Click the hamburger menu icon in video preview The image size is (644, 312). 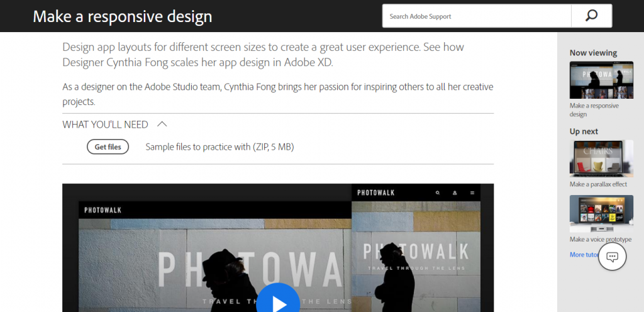point(472,192)
